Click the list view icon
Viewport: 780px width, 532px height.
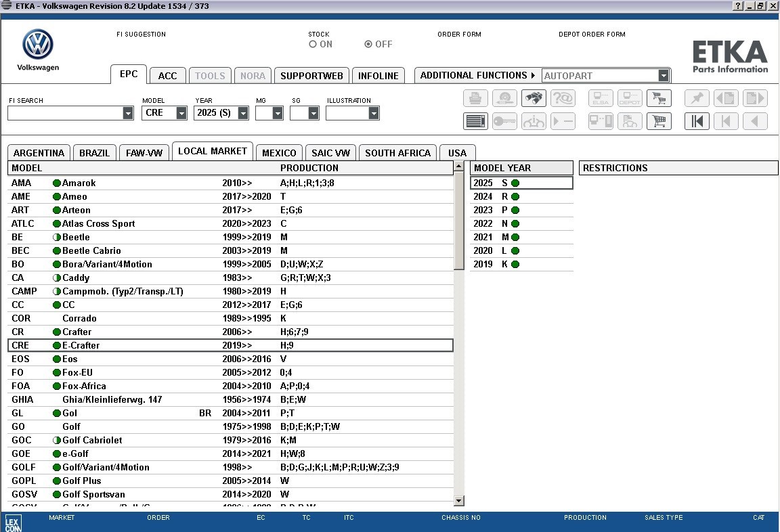pyautogui.click(x=475, y=121)
